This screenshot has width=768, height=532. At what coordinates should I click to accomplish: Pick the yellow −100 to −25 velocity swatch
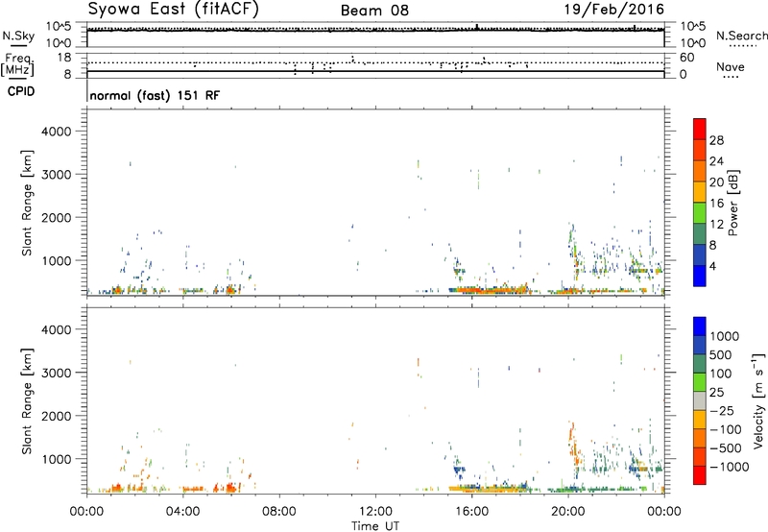point(700,420)
